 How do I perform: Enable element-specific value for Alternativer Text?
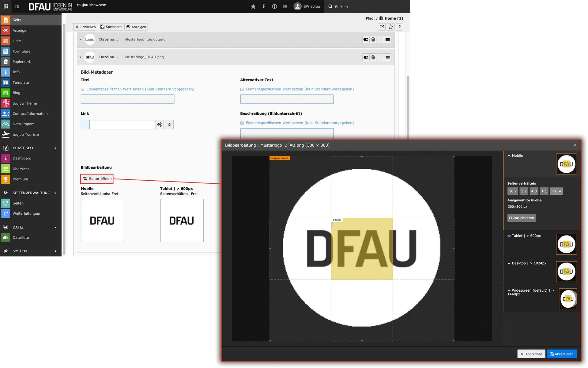pos(242,90)
